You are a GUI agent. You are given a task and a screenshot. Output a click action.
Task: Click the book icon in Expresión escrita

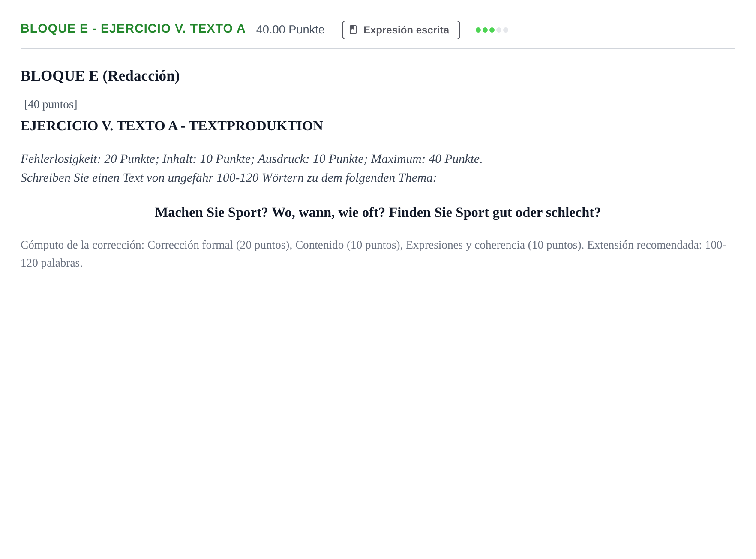click(353, 30)
